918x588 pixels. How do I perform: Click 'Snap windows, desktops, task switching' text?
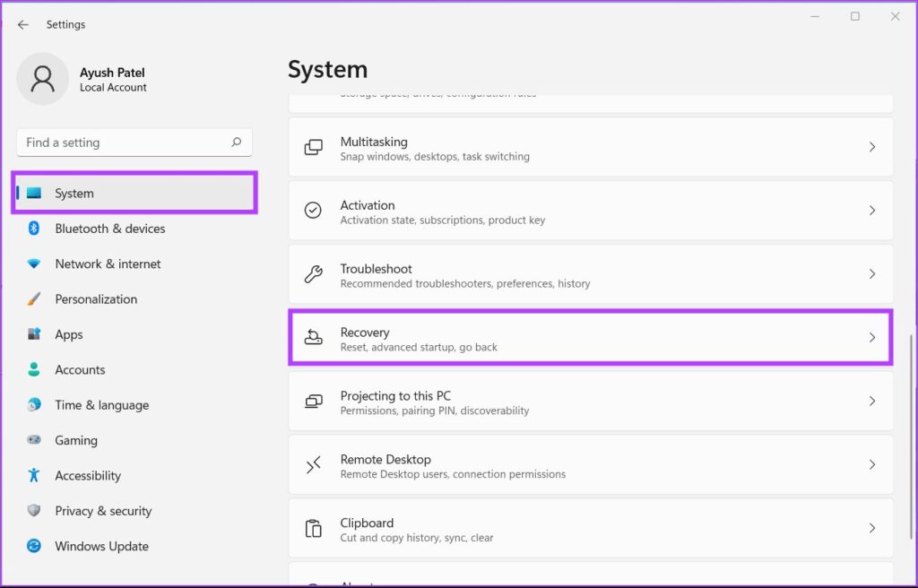tap(435, 156)
